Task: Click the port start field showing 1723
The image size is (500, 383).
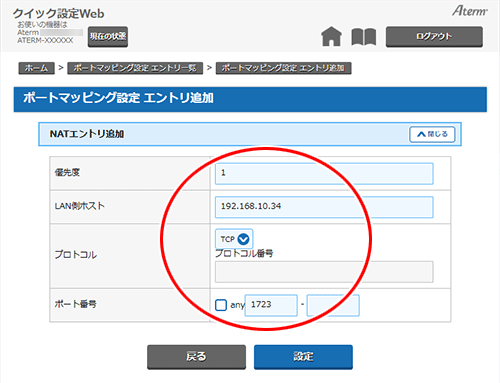Action: 271,305
